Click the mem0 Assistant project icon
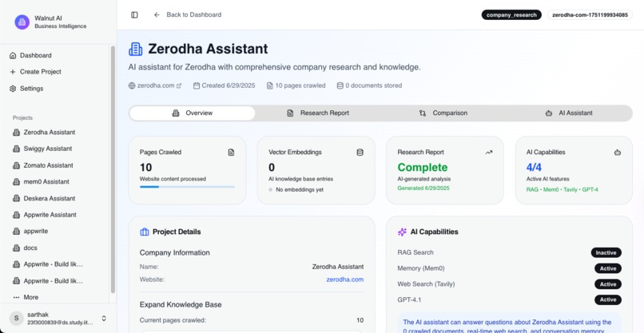Screen dimensions: 644x333 [x=16, y=182]
